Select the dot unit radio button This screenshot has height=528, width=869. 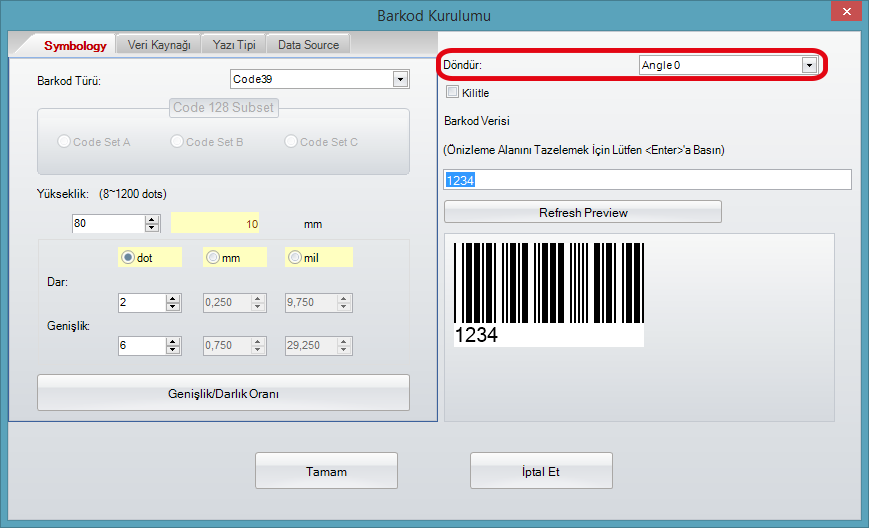point(128,257)
